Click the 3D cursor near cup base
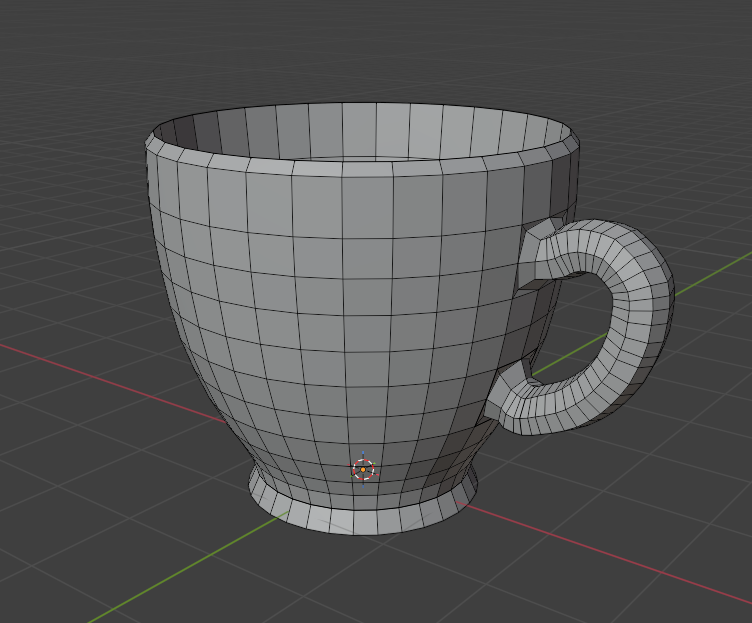752x623 pixels. [363, 470]
